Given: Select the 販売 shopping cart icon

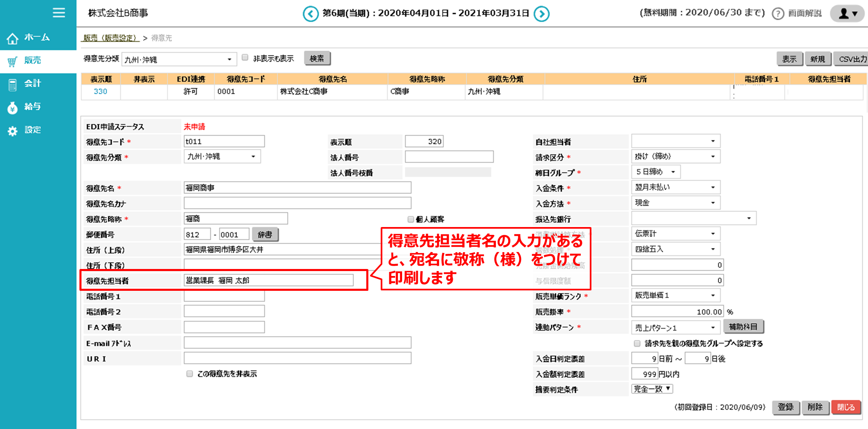Looking at the screenshot, I should [12, 60].
